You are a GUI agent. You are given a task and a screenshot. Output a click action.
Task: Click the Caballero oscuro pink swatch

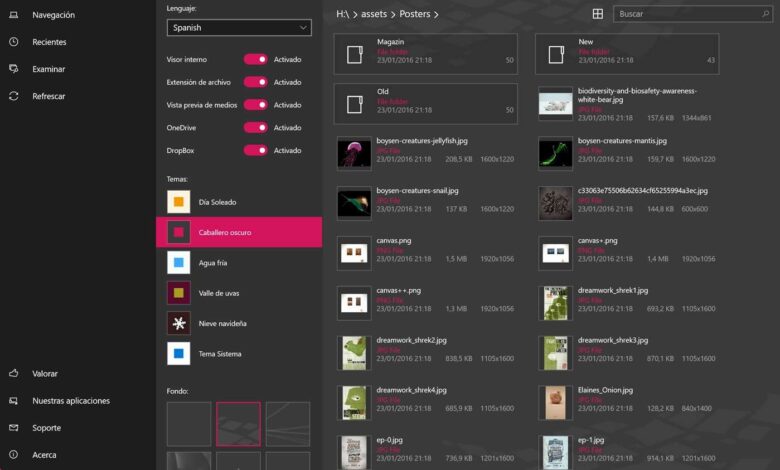179,232
